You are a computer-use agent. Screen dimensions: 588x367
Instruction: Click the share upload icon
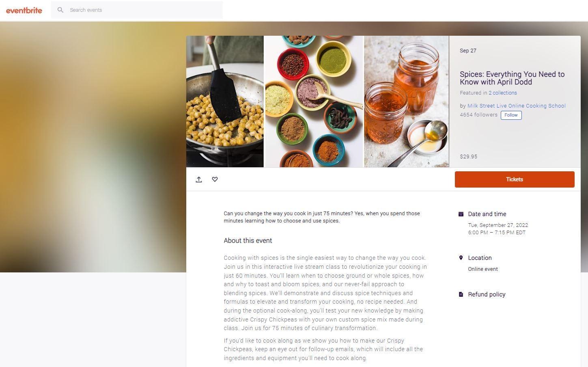[199, 179]
